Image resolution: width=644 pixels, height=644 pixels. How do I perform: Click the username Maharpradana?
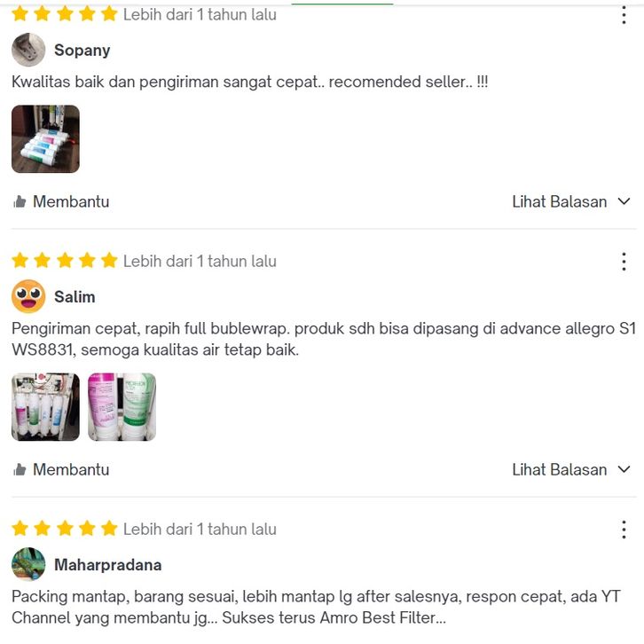click(108, 565)
